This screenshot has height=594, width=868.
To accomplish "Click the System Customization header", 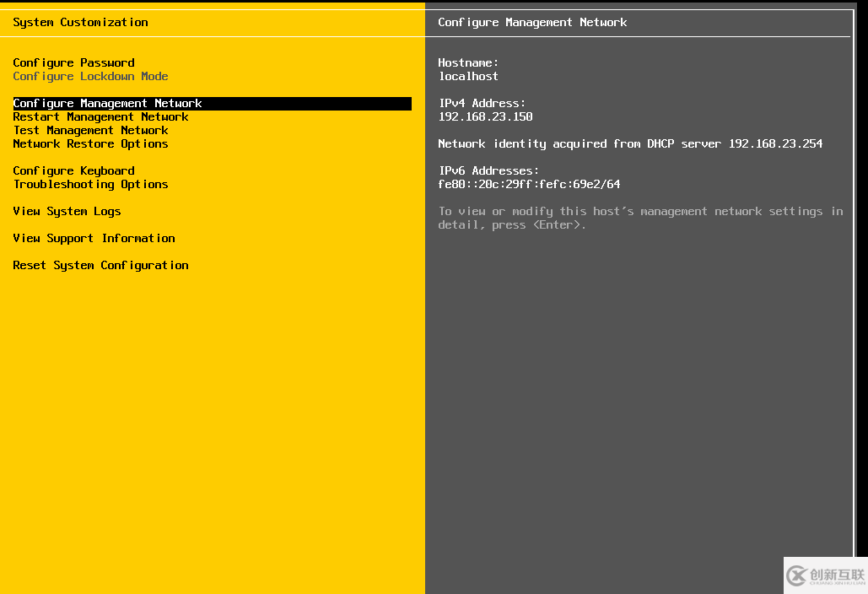I will [x=80, y=22].
